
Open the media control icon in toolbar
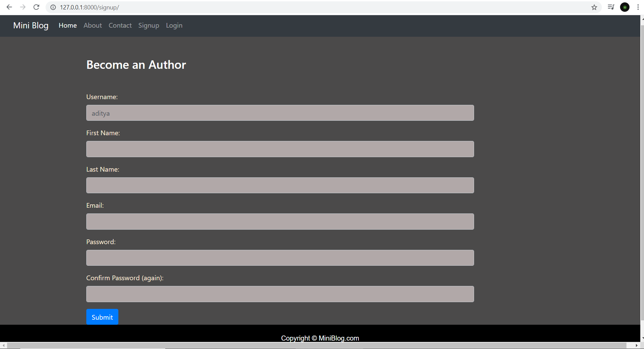pyautogui.click(x=611, y=7)
